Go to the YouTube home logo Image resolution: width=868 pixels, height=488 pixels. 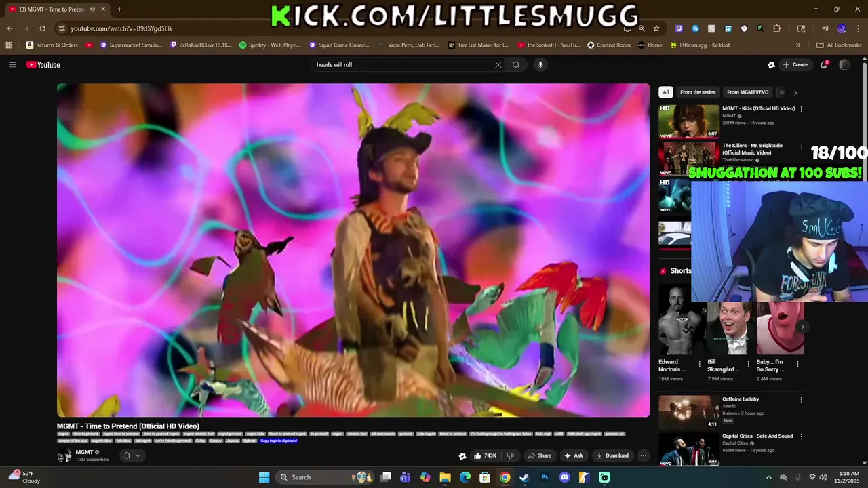[x=43, y=65]
